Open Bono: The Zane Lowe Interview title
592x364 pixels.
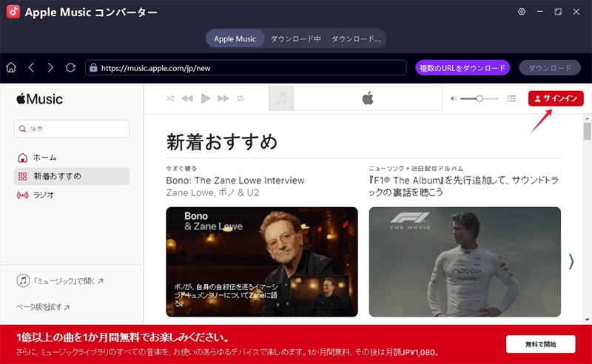235,181
